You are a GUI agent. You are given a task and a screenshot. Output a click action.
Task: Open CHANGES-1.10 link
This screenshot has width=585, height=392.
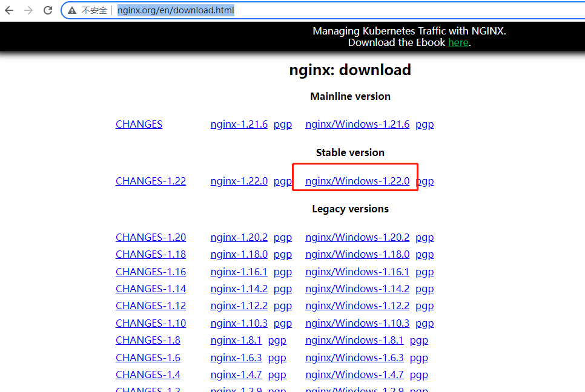pyautogui.click(x=151, y=323)
